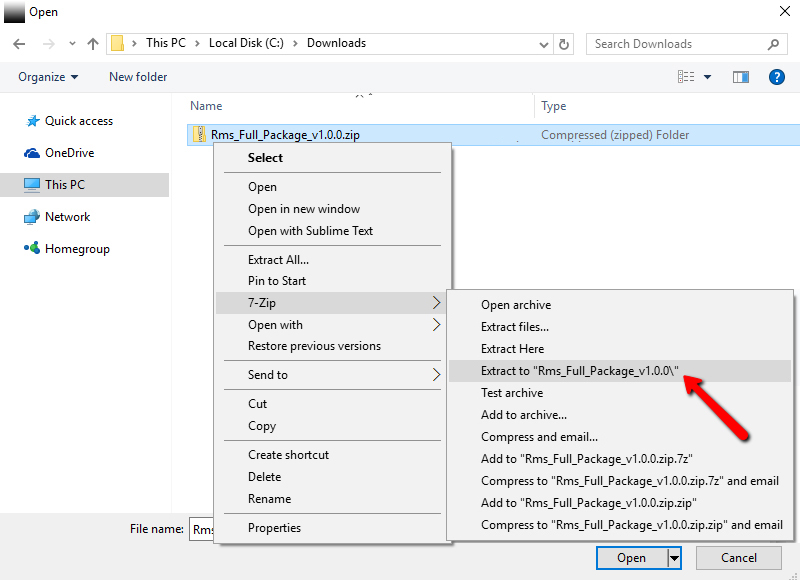Click the zip file icon for Rms_Full_Package_v1.0.0.zip

click(x=199, y=135)
